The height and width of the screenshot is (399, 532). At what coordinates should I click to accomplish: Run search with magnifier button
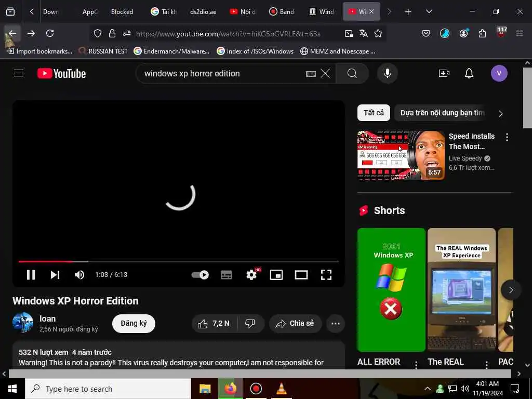coord(352,73)
